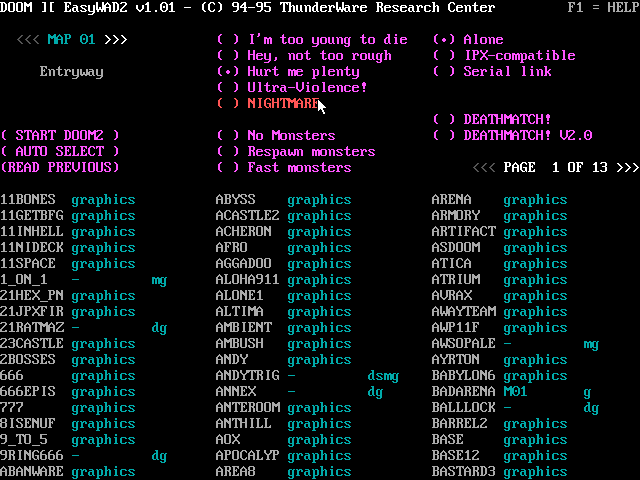Select 21JPXFIR wad file
This screenshot has height=480, width=640.
pos(32,311)
